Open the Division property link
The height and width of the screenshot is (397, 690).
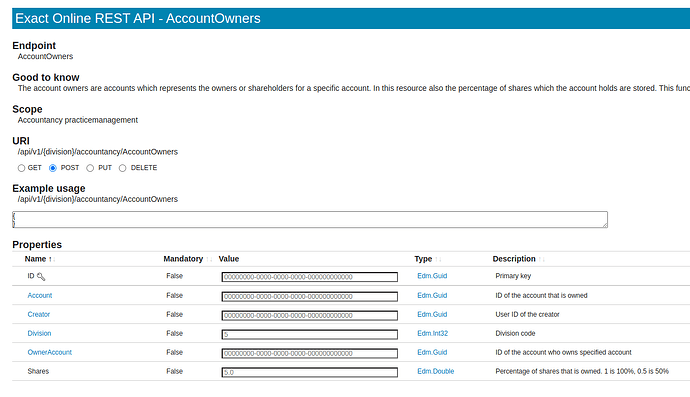(39, 333)
